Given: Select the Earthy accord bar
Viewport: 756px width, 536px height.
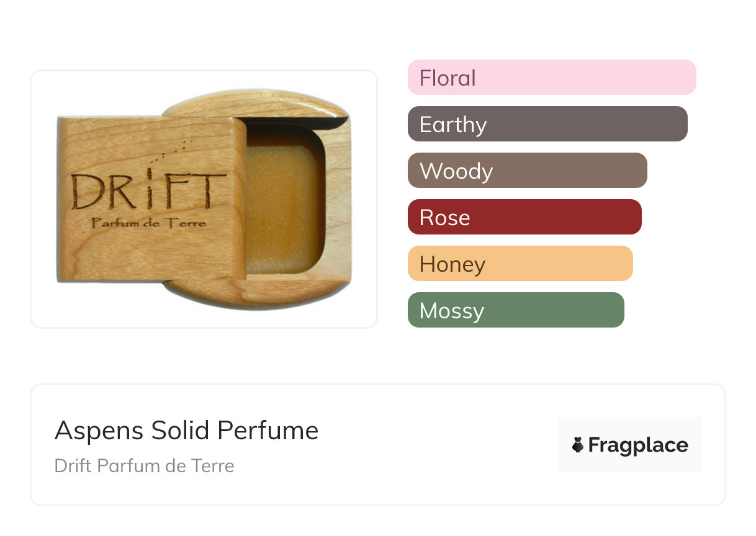Looking at the screenshot, I should [547, 124].
